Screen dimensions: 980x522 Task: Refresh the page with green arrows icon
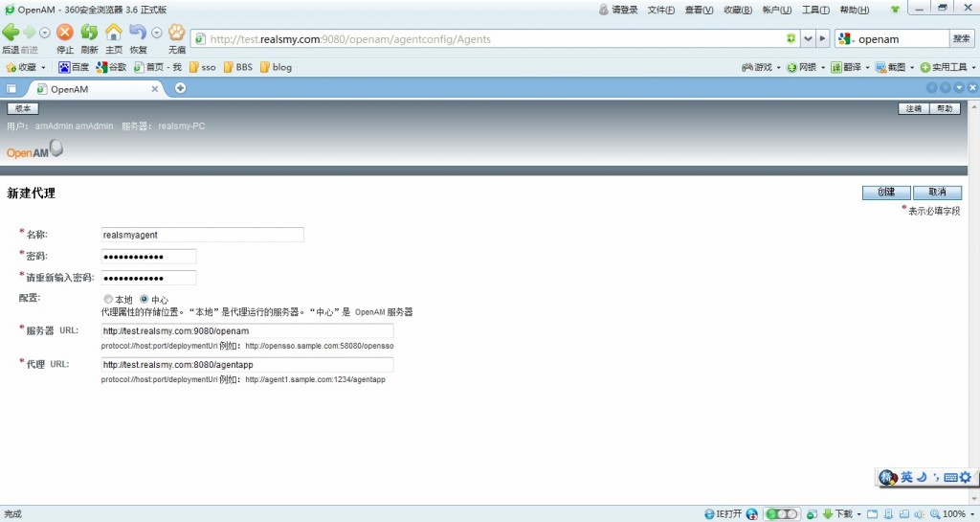tap(89, 32)
